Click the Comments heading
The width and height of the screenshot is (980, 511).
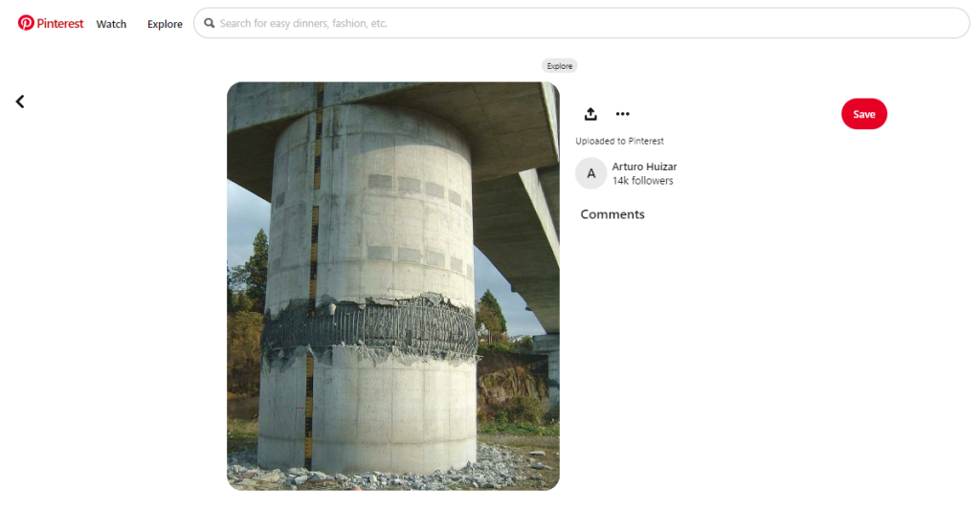click(x=612, y=214)
